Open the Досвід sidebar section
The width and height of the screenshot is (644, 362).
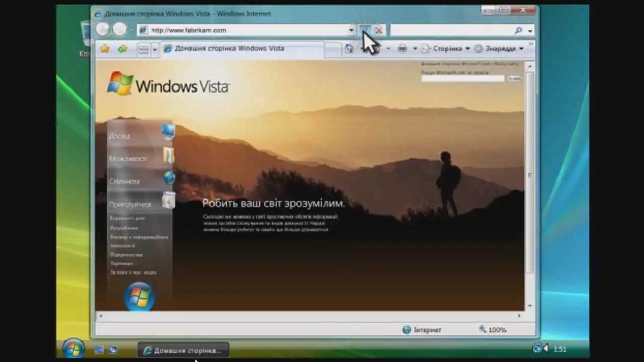click(x=119, y=136)
